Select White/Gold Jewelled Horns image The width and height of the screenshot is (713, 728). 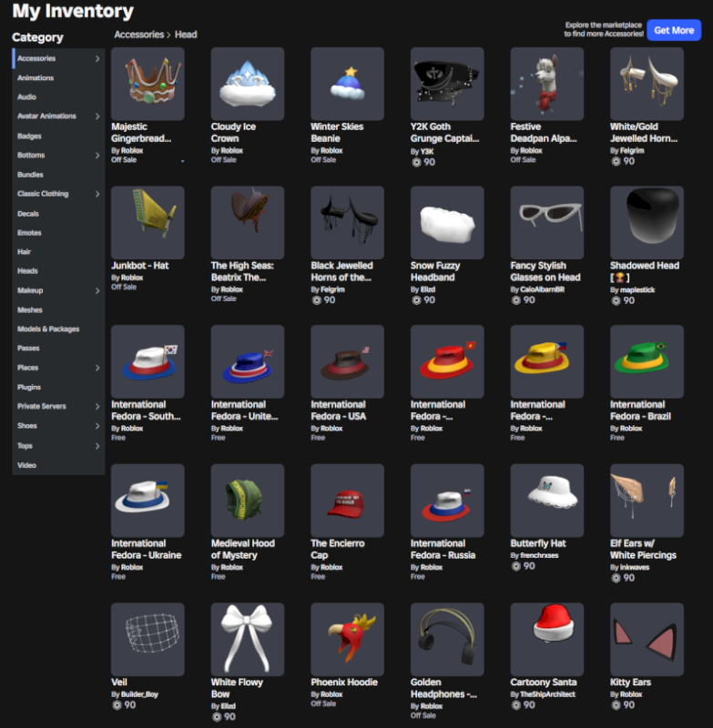coord(647,84)
